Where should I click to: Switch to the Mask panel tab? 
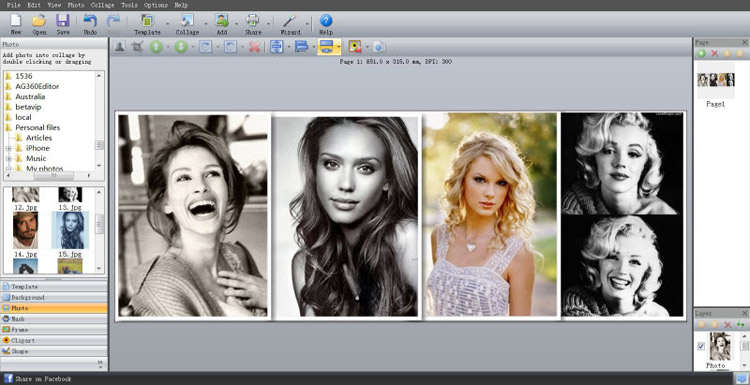click(x=54, y=319)
